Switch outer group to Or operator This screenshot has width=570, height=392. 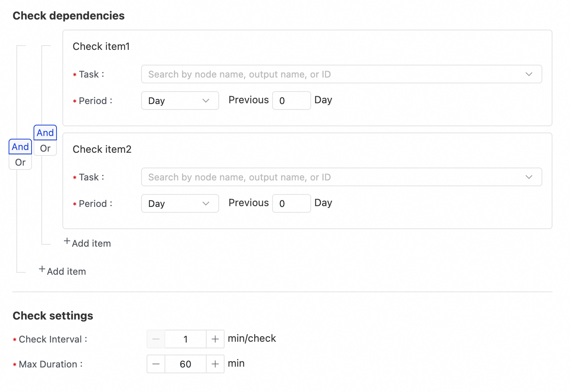pyautogui.click(x=20, y=162)
